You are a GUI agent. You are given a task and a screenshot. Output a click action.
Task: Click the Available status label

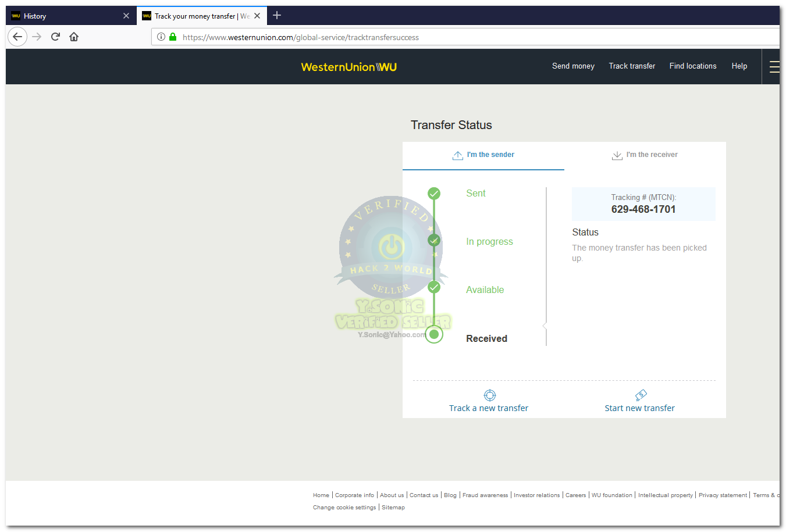pyautogui.click(x=485, y=290)
